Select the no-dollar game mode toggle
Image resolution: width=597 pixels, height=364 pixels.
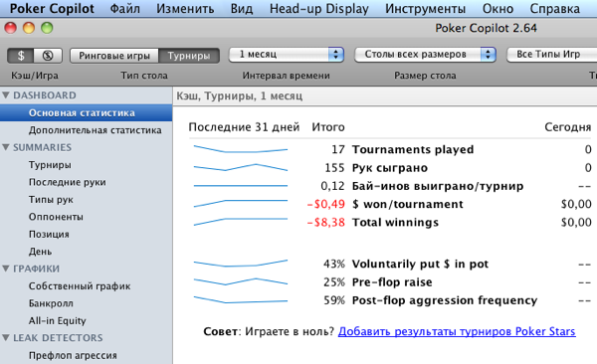click(48, 56)
